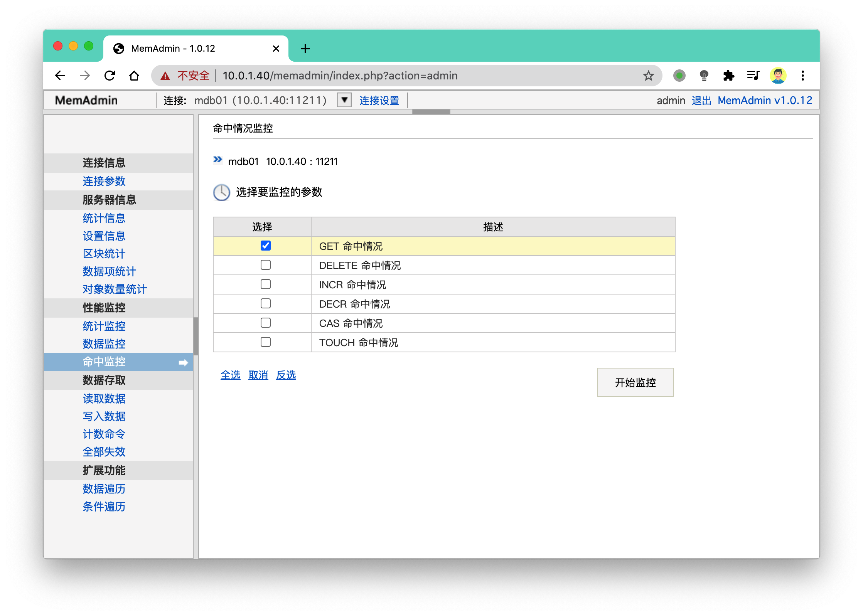Screen dimensions: 863x616
Task: Click the sidebar vertical scrollbar handle
Action: coord(196,336)
